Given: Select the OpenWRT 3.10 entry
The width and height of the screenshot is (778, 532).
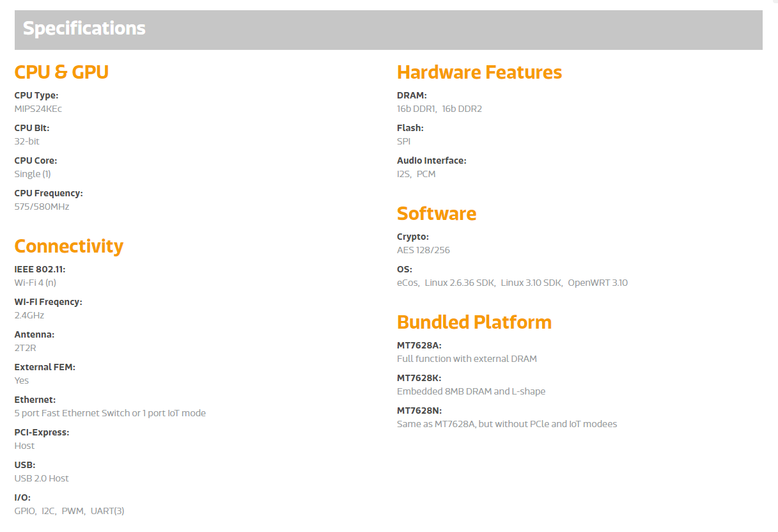Looking at the screenshot, I should [598, 283].
